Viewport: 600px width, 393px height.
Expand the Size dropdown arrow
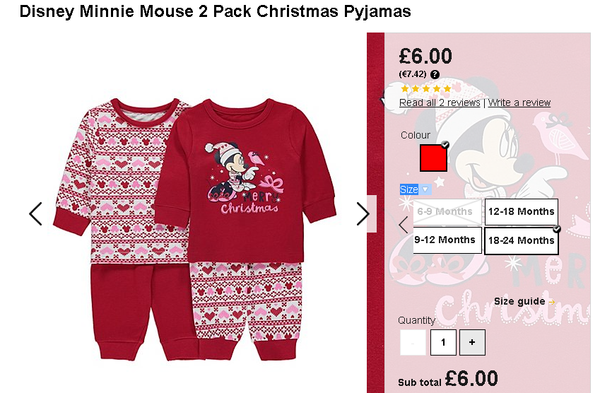pos(425,189)
